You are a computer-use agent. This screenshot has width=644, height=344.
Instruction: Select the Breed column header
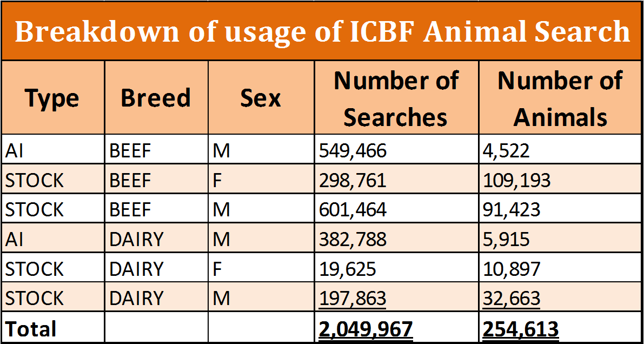[156, 97]
